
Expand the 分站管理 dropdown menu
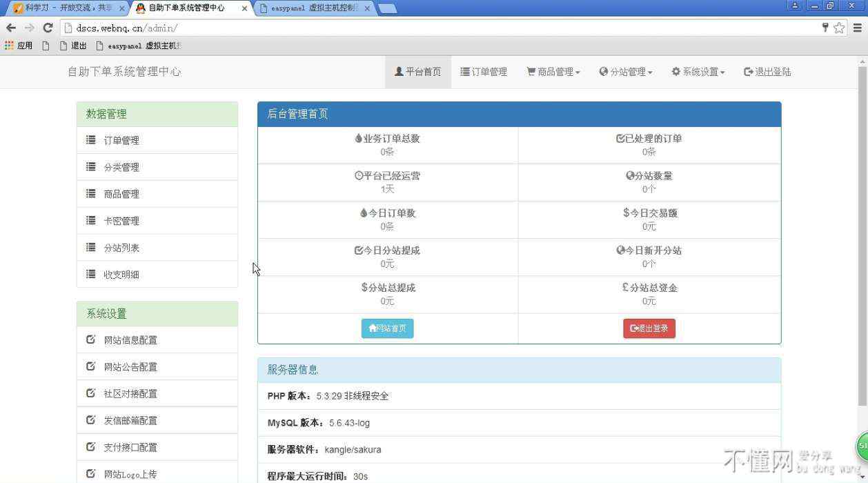click(x=626, y=72)
